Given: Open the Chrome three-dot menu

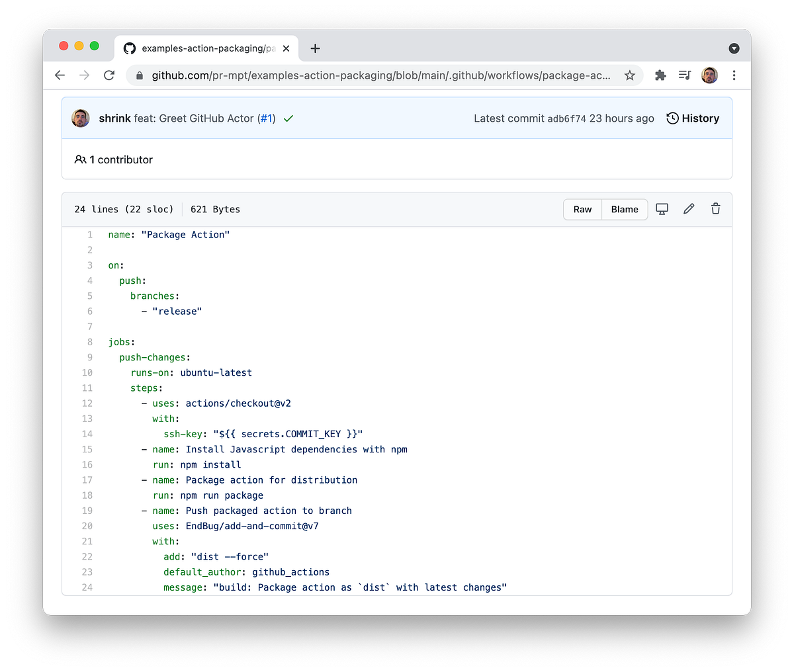Looking at the screenshot, I should click(734, 75).
